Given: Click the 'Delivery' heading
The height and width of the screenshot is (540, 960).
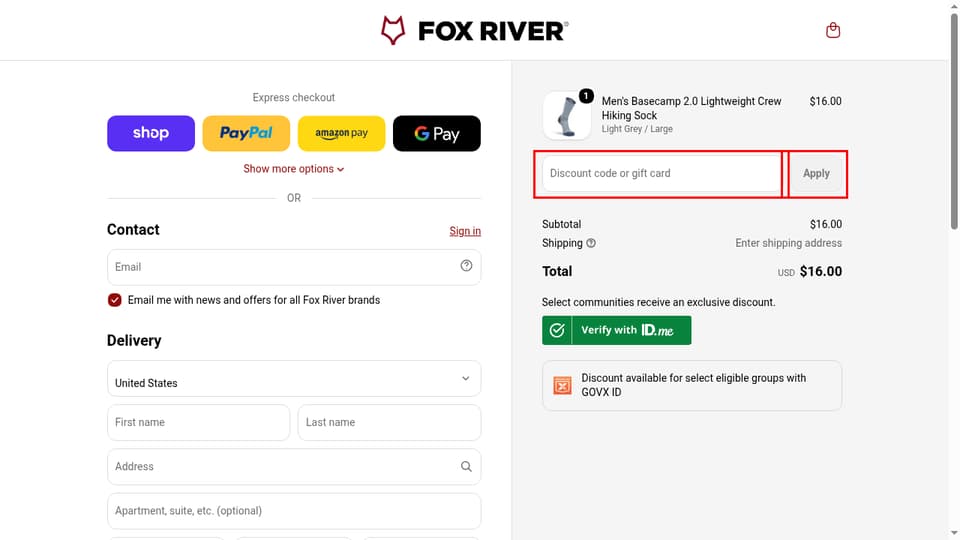Looking at the screenshot, I should click(134, 340).
